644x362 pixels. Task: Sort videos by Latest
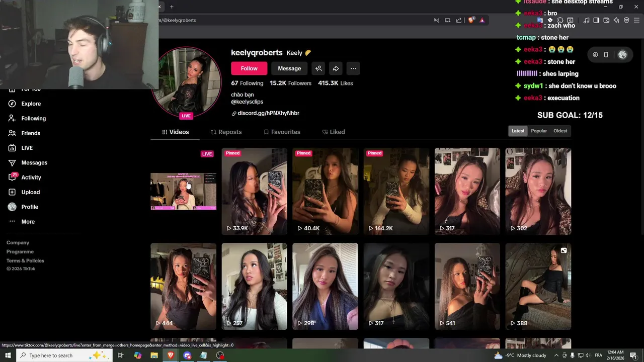pos(518,131)
